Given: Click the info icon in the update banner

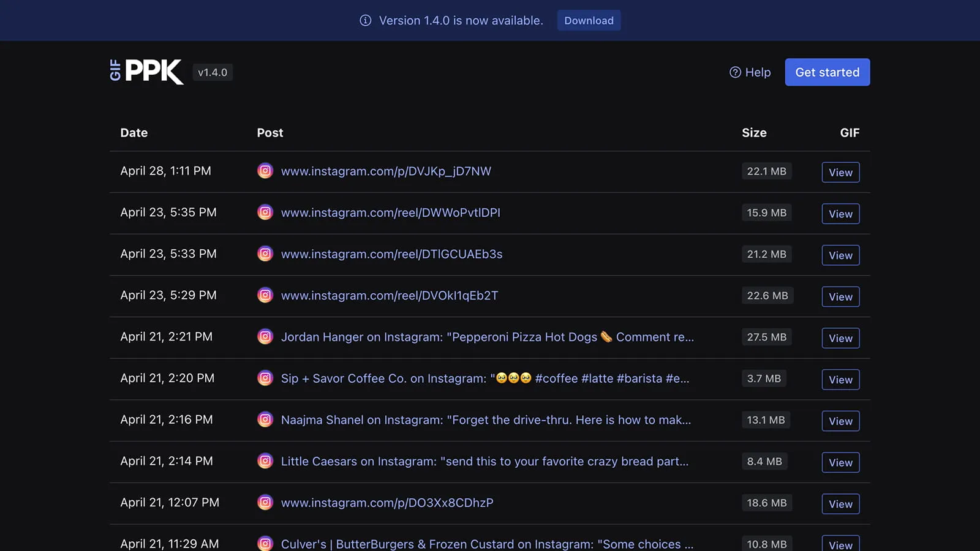Looking at the screenshot, I should (x=366, y=20).
